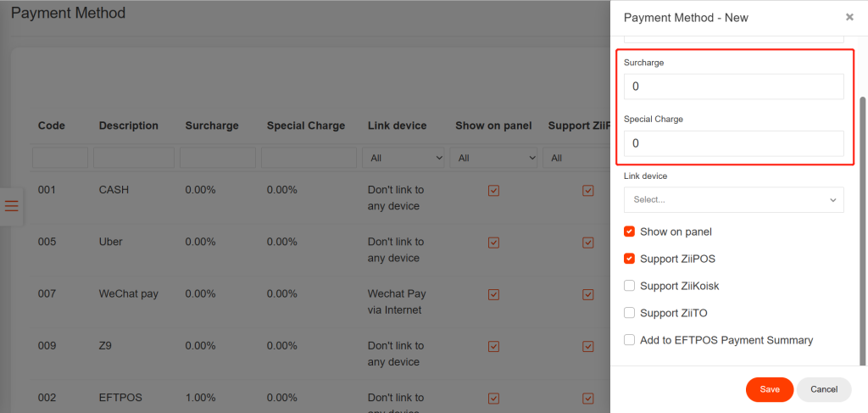
Task: Enable the Support ZiiKoisk checkbox
Action: [629, 286]
